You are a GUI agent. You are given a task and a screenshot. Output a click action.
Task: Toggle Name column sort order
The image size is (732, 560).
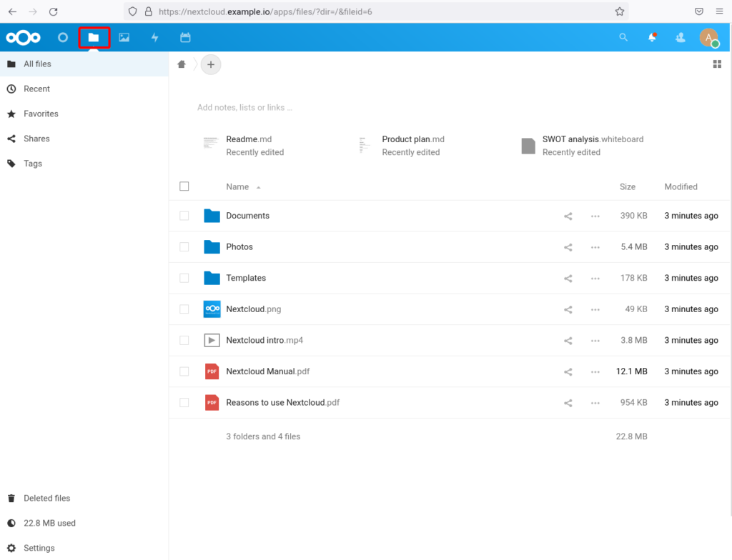(237, 186)
